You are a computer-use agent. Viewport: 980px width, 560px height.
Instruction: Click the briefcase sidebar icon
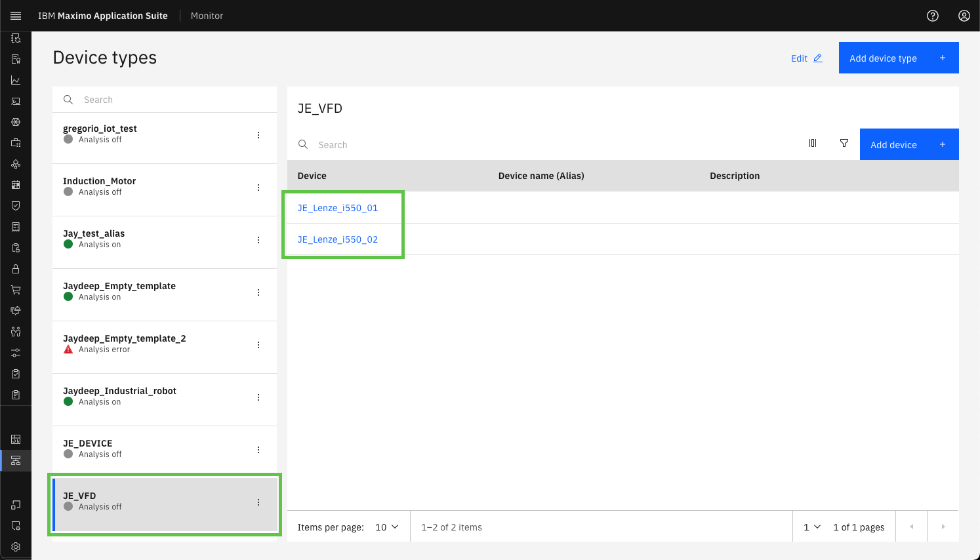[x=16, y=143]
